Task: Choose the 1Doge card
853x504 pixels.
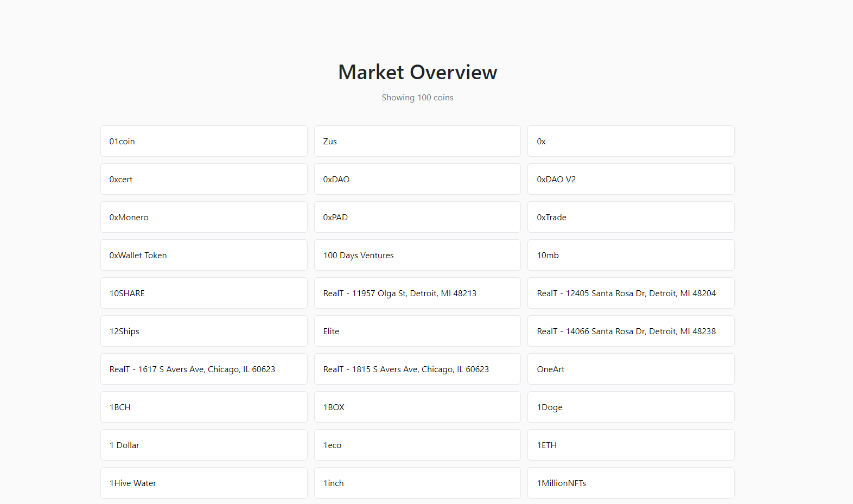Action: pos(631,407)
